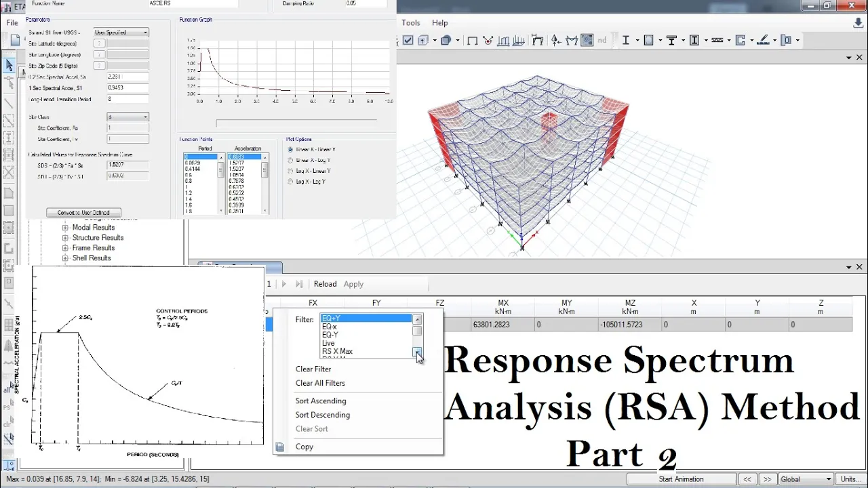
Task: Click the boxed I-section design icon
Action: [x=694, y=40]
